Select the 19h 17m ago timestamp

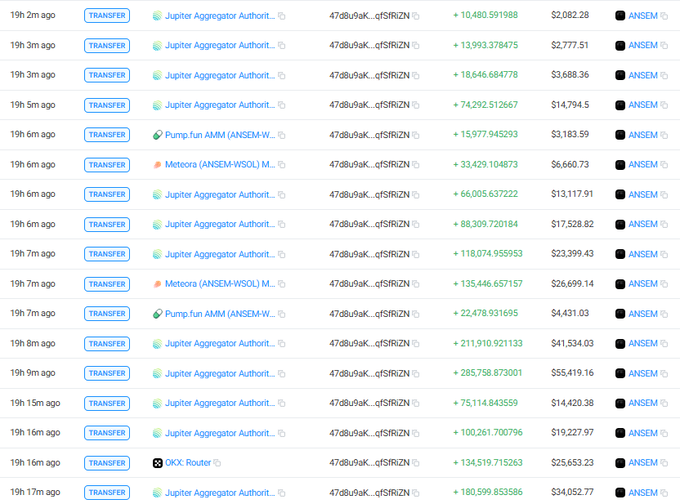tap(35, 492)
